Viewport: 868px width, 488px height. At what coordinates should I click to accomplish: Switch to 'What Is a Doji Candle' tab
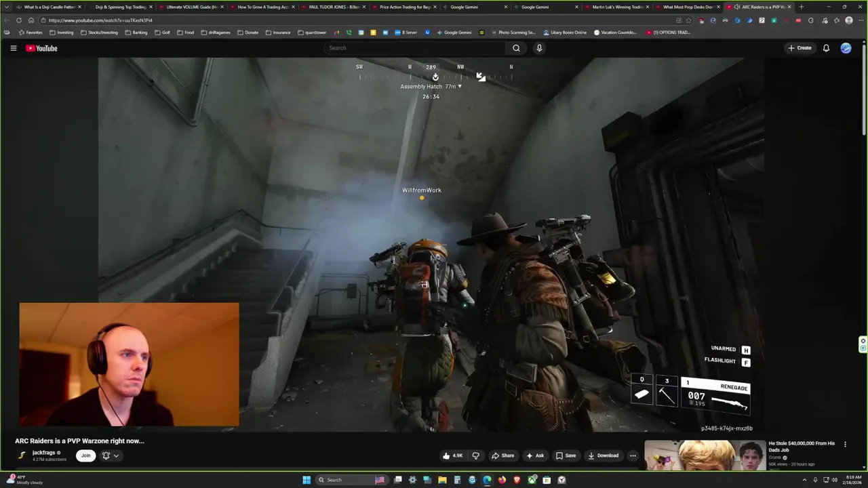[49, 7]
